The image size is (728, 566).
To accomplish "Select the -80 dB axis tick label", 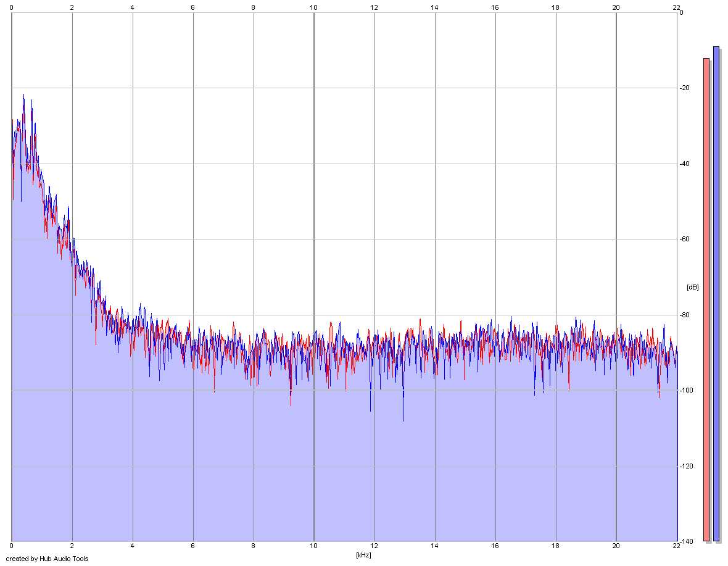I will click(685, 315).
